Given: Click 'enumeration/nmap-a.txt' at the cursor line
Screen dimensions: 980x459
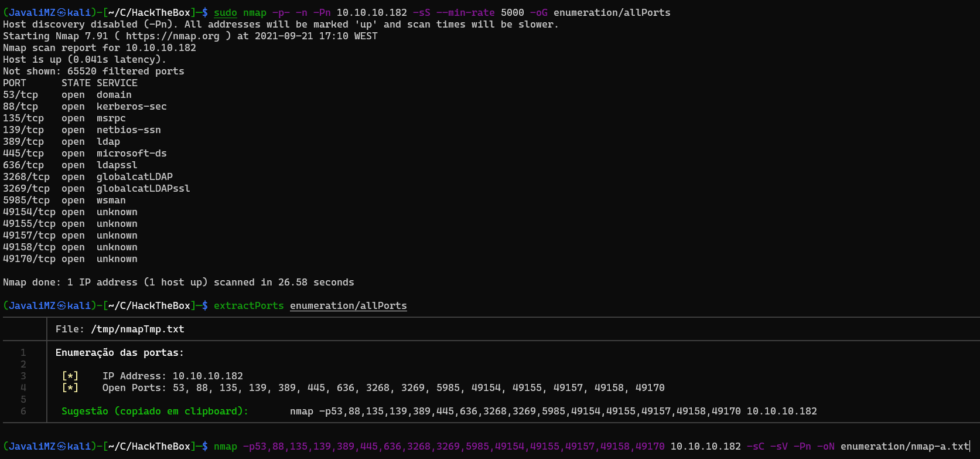Looking at the screenshot, I should pyautogui.click(x=905, y=447).
